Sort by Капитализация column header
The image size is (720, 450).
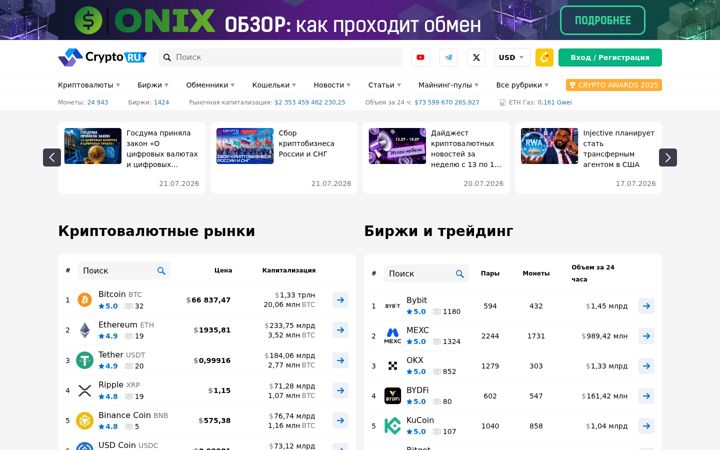pyautogui.click(x=288, y=270)
